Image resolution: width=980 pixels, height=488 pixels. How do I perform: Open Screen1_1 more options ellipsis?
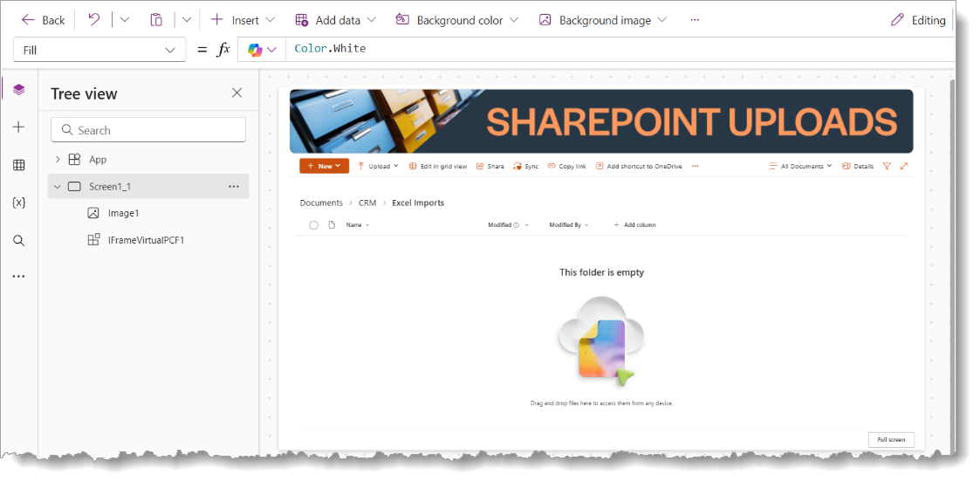pos(234,186)
